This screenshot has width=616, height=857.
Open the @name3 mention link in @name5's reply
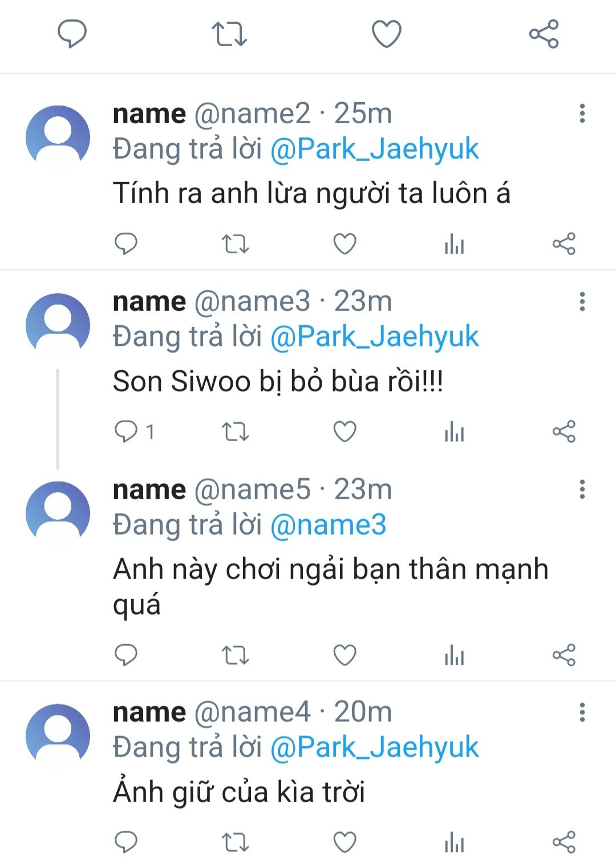(328, 524)
